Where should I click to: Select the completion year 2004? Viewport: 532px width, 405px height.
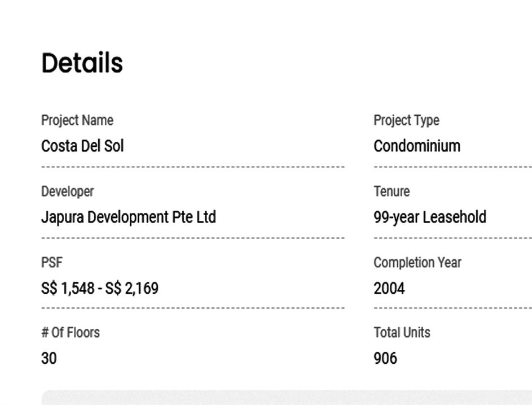coord(389,289)
